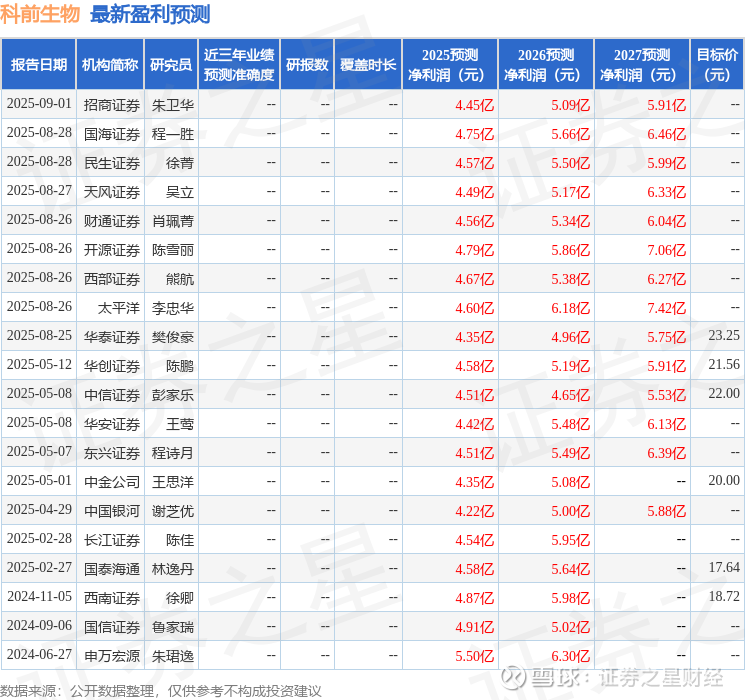Select the 2025预测净利润 column header

click(450, 65)
